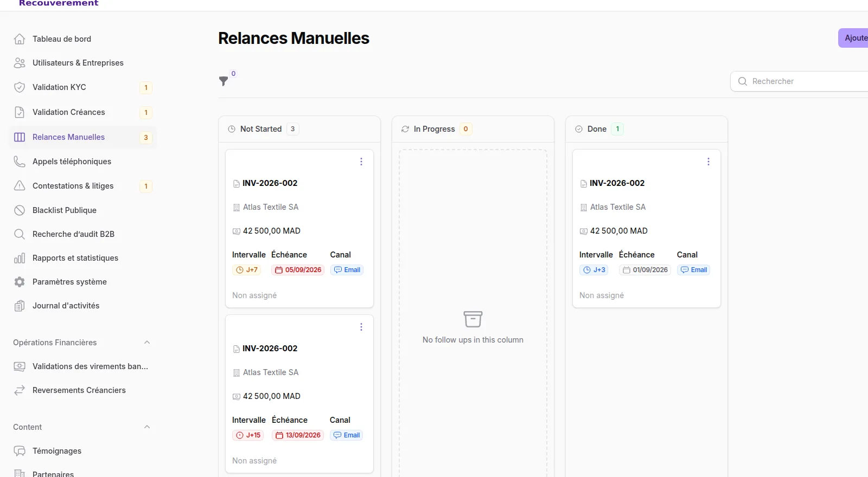Click the Contestations & litiges warning icon
Image resolution: width=868 pixels, height=477 pixels.
(20, 186)
